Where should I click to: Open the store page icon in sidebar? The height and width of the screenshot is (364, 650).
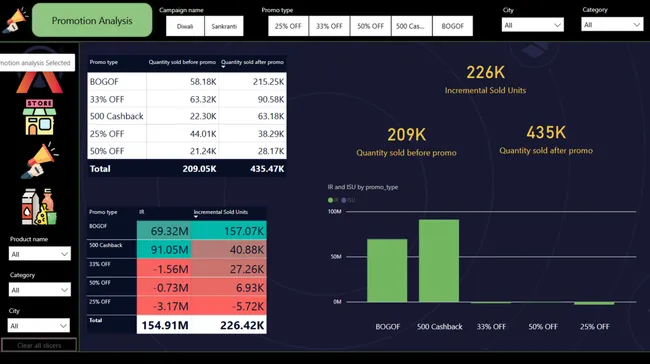point(39,117)
